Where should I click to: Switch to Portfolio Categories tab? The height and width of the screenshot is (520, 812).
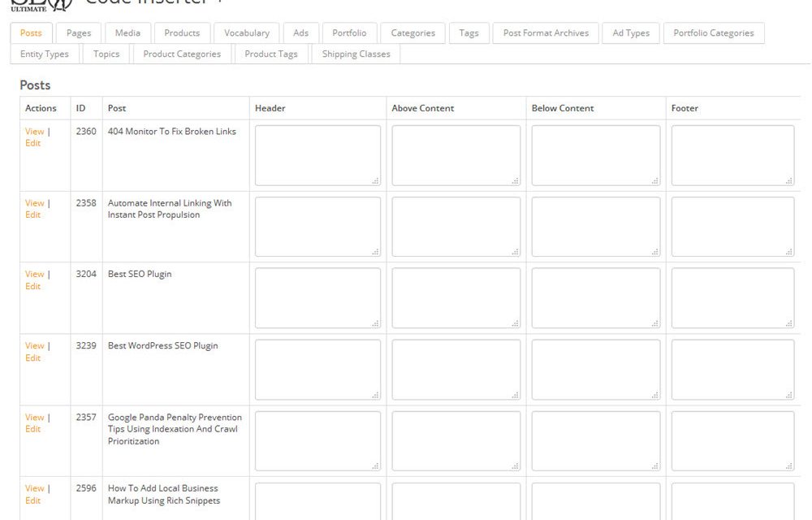tap(713, 33)
